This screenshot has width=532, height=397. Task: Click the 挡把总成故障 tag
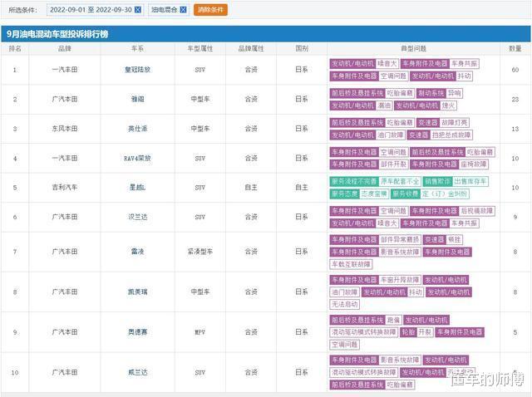point(451,135)
